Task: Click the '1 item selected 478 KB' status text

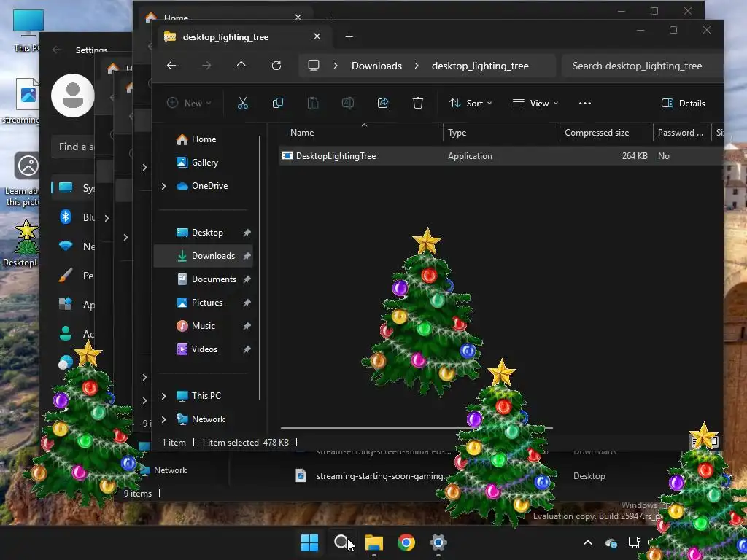Action: [245, 443]
